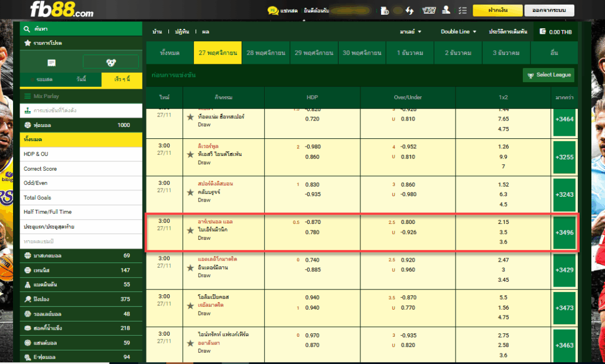Click the ออกจากระบบ logout button

pos(549,11)
